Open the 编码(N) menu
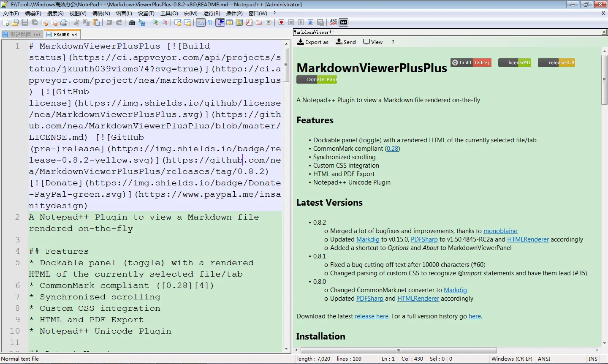 [101, 13]
